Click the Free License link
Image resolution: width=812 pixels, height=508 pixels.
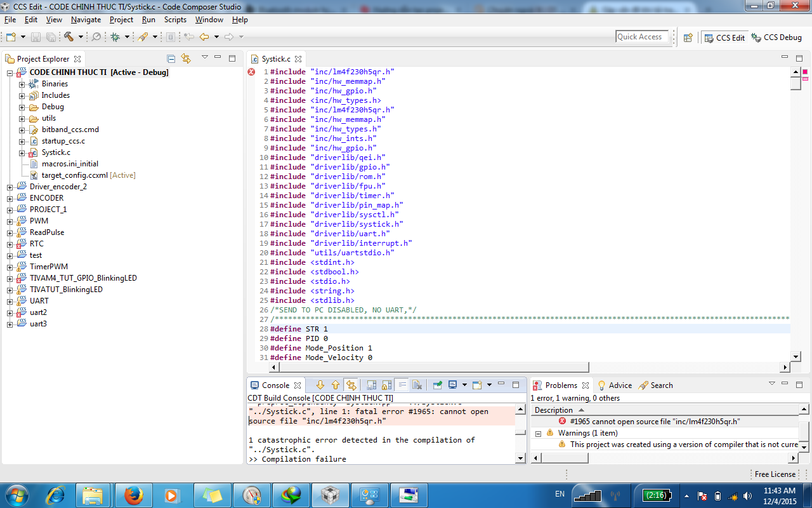(774, 474)
